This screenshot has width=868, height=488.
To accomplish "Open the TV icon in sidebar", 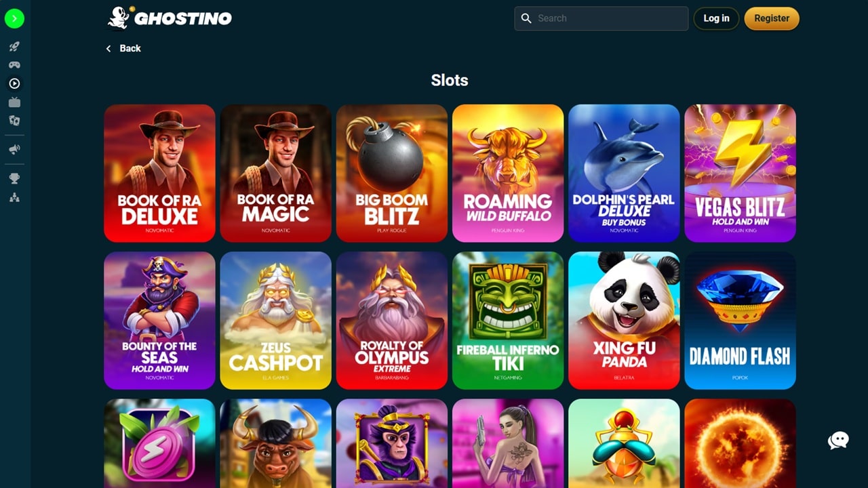I will [14, 102].
